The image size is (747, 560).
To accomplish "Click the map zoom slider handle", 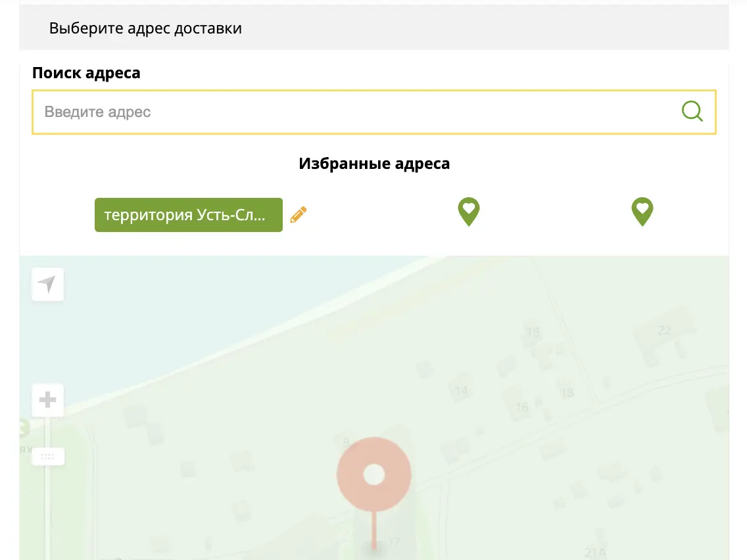I will pos(47,456).
